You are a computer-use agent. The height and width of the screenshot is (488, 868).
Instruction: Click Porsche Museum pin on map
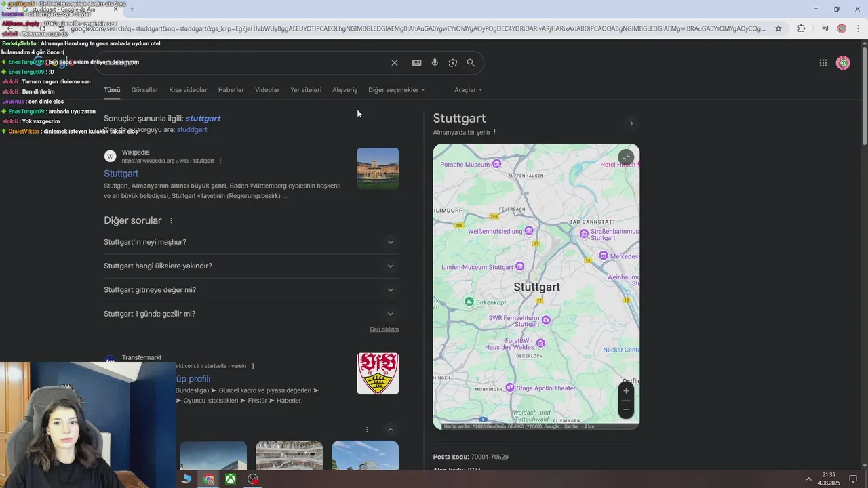pyautogui.click(x=497, y=164)
